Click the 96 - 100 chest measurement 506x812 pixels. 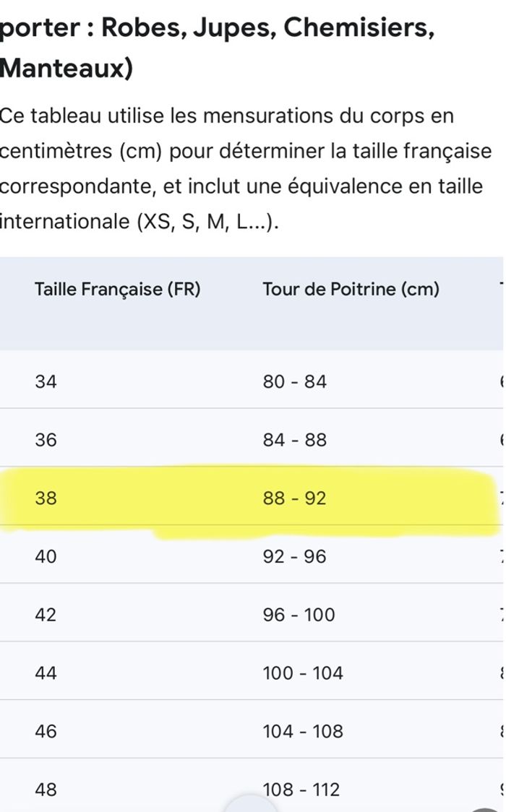299,615
